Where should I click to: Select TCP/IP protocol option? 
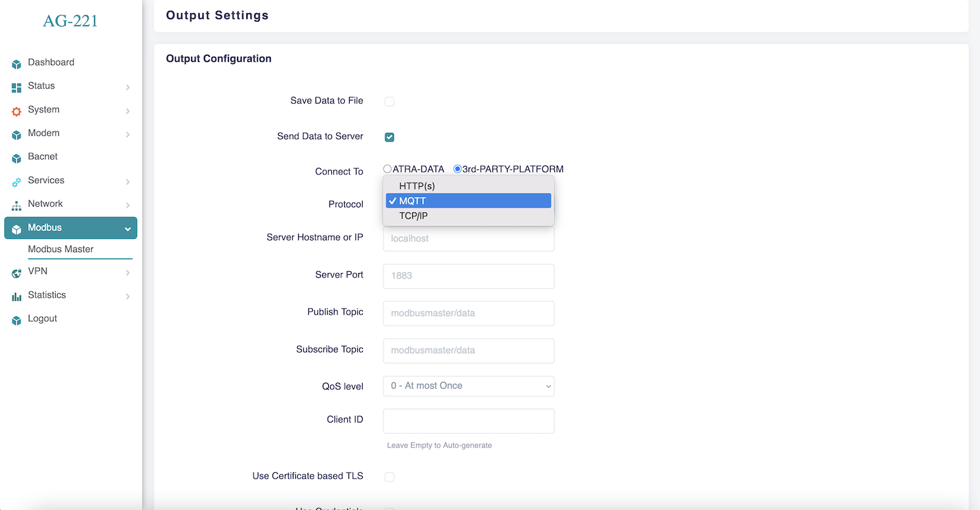(x=413, y=216)
